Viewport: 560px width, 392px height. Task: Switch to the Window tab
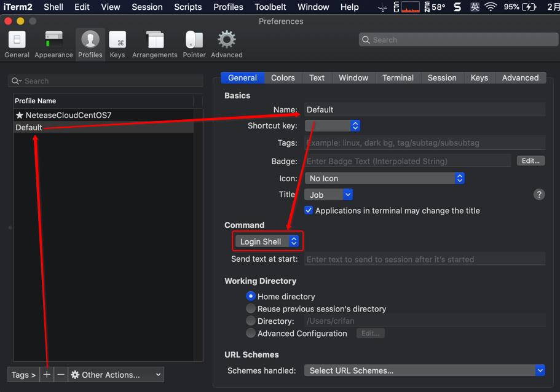pyautogui.click(x=353, y=78)
